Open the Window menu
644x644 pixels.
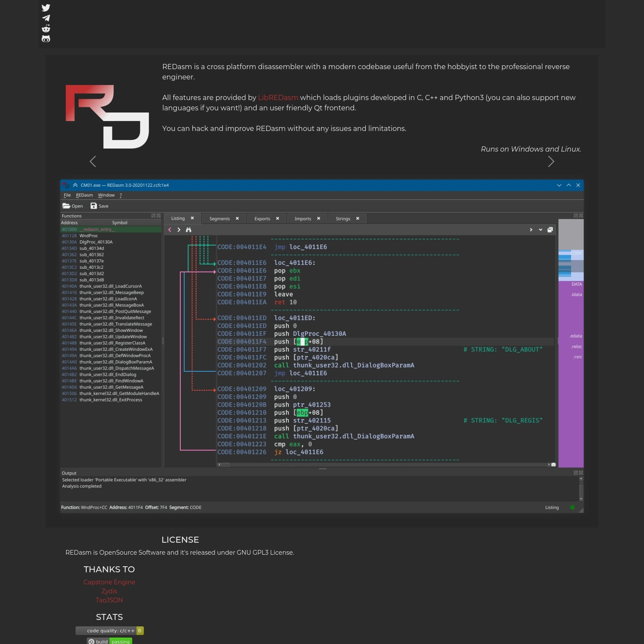coord(106,195)
